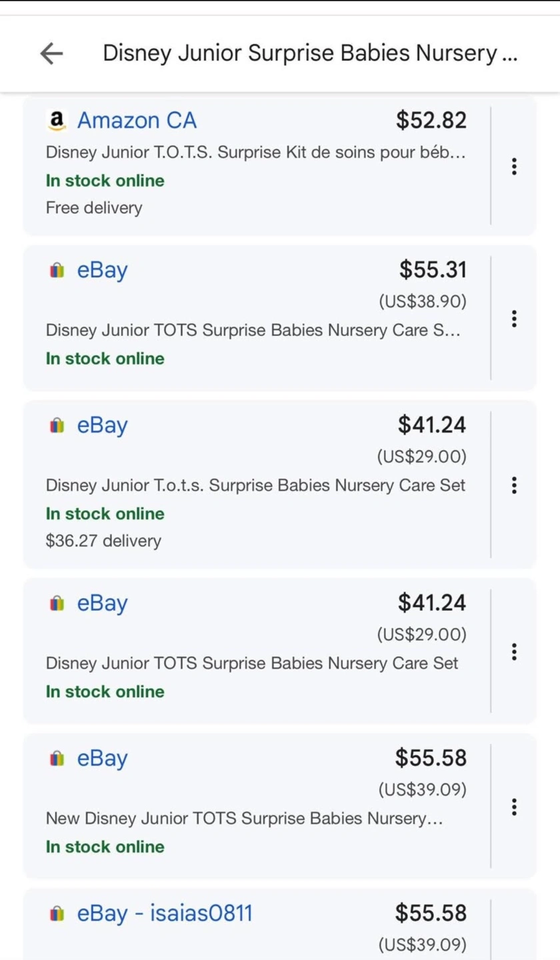
Task: Click the Amazon logo icon
Action: pos(57,121)
